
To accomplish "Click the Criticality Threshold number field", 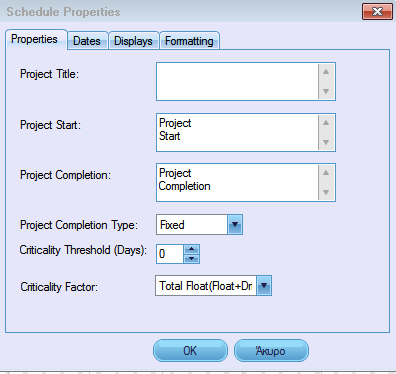I will tap(170, 254).
